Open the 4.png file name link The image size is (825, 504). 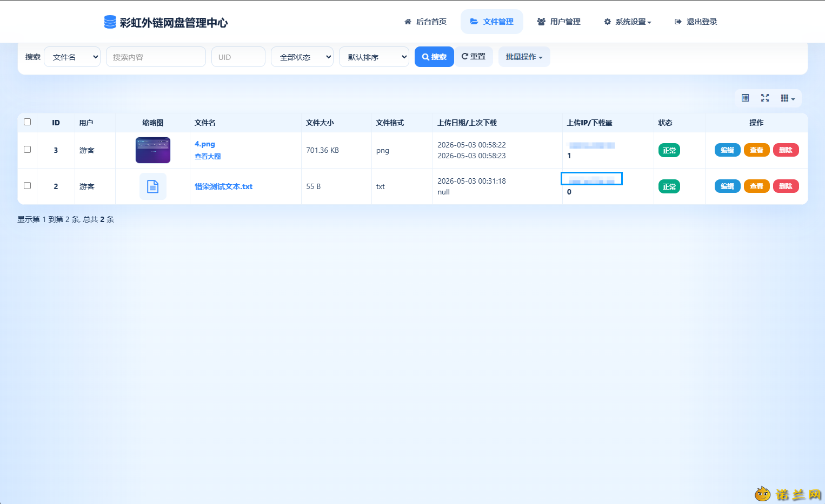[205, 144]
